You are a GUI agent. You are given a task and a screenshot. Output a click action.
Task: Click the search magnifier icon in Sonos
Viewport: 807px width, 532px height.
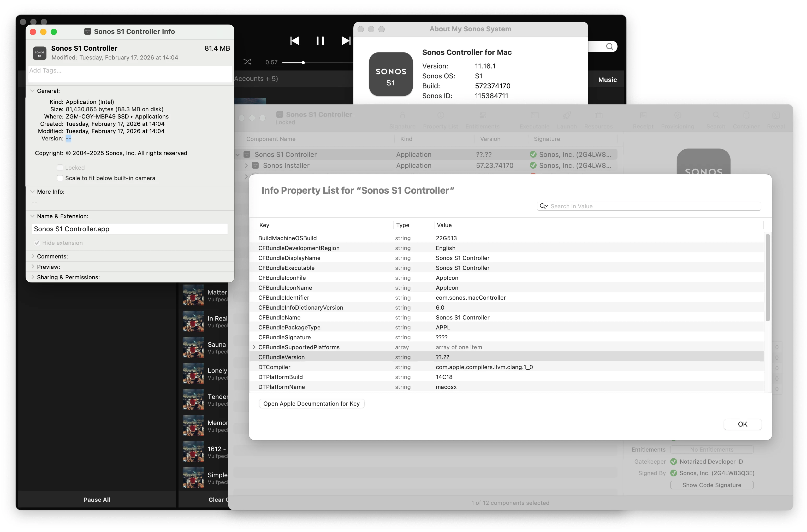(x=609, y=46)
